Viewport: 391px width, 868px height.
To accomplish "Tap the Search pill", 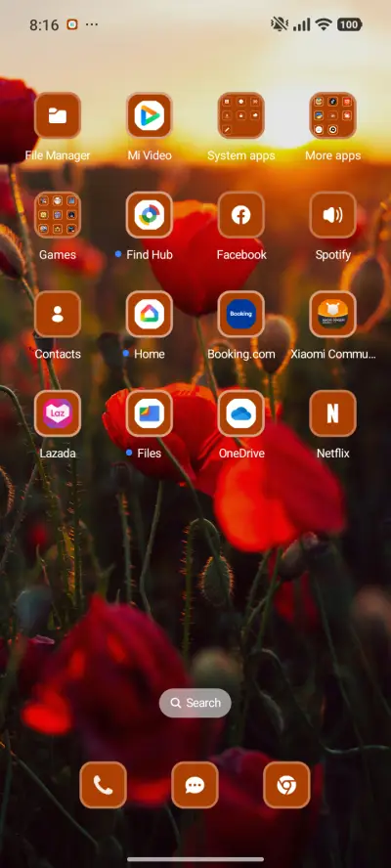I will [195, 703].
